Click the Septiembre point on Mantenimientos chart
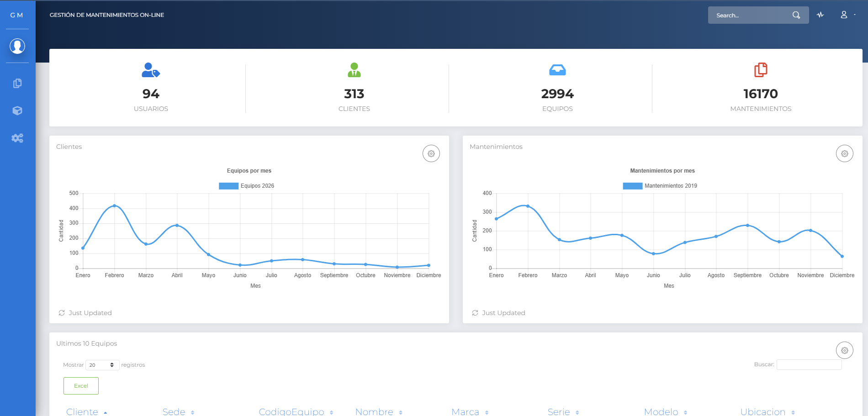 coord(747,225)
